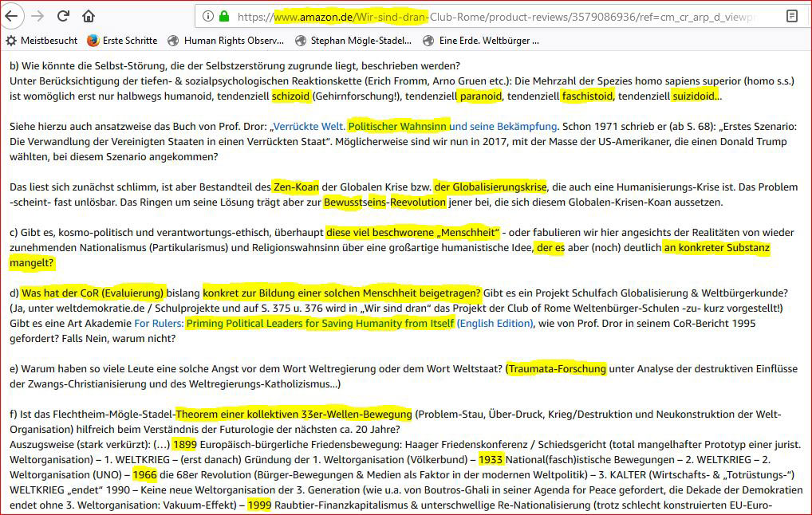Go to the browser home page
The image size is (812, 515).
pos(89,15)
